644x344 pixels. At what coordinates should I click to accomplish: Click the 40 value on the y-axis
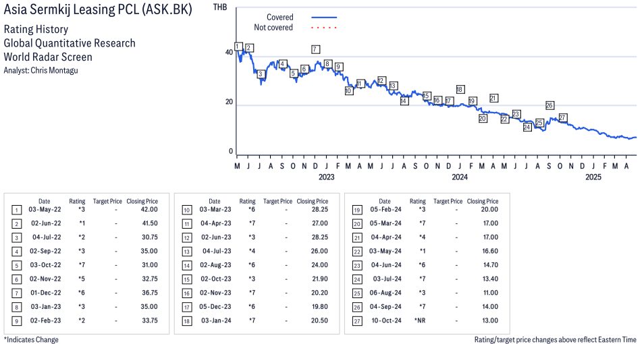pyautogui.click(x=229, y=52)
